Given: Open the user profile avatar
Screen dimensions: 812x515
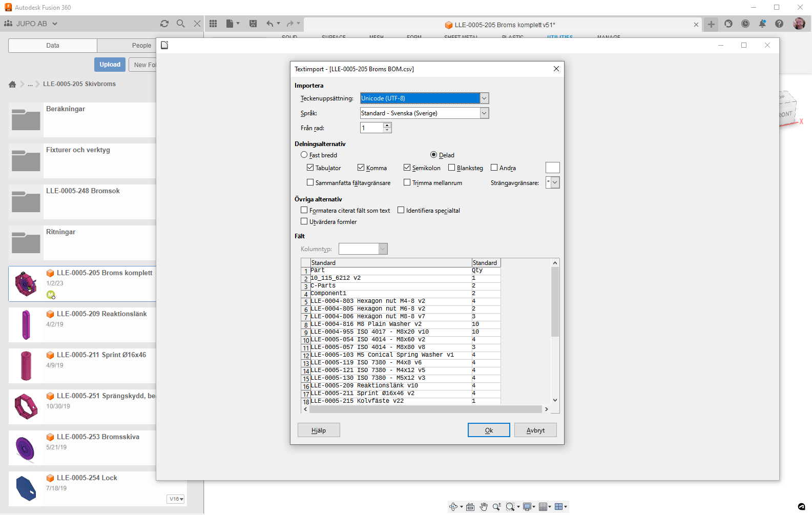Looking at the screenshot, I should [799, 24].
